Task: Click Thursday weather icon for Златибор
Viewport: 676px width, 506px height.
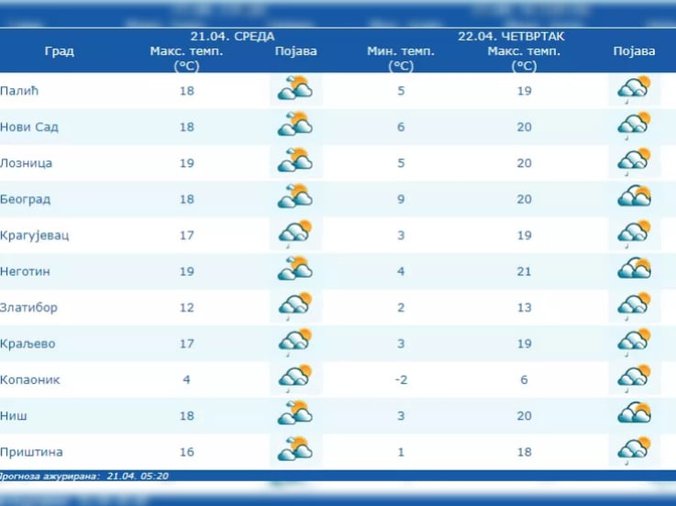Action: point(634,306)
